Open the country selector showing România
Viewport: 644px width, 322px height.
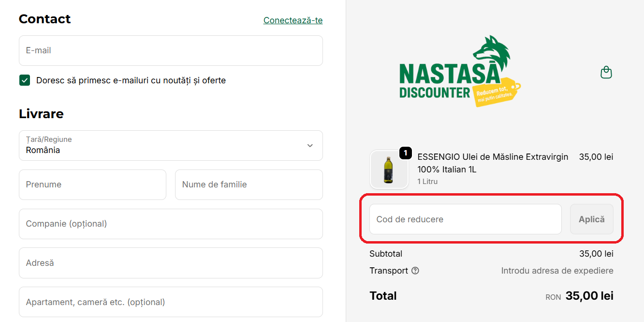[x=171, y=146]
